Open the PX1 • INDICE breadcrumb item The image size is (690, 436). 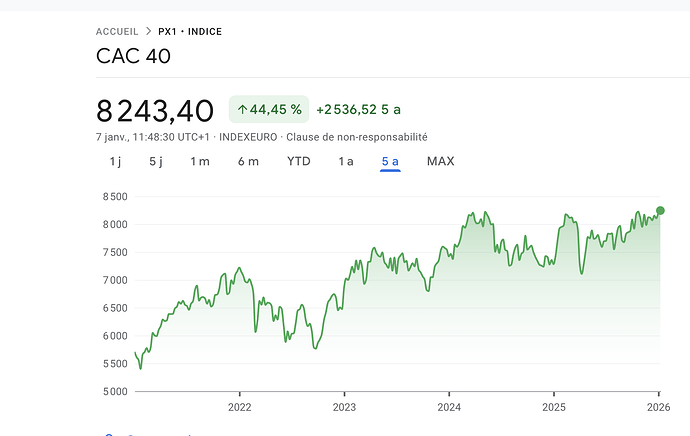(190, 32)
